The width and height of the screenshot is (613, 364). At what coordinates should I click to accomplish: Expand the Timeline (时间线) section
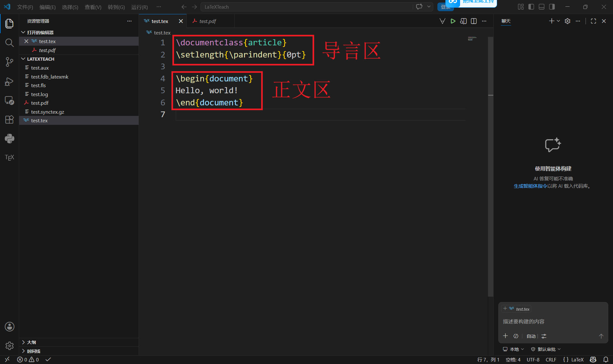pos(79,351)
